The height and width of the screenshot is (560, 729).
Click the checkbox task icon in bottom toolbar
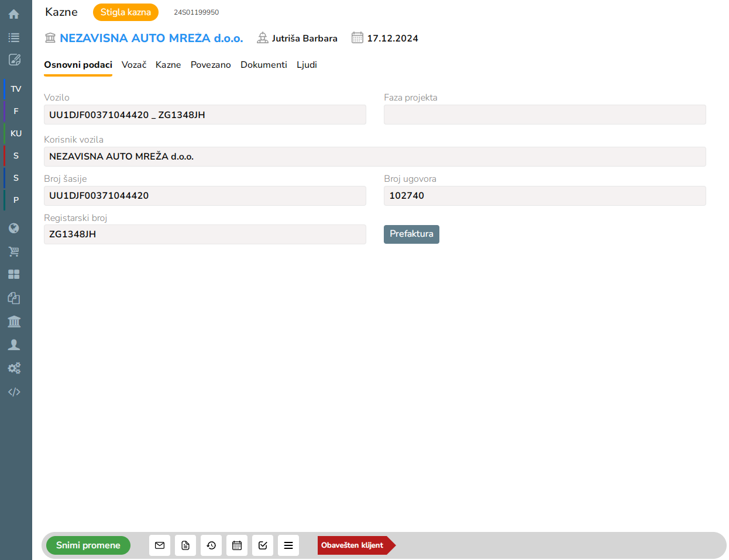click(263, 545)
